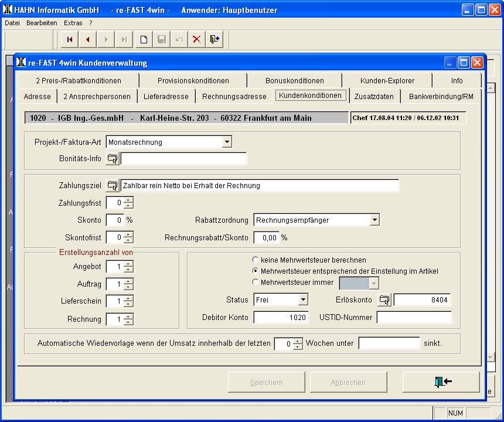Image resolution: width=504 pixels, height=422 pixels.
Task: Adjust Auftrag count spinner
Action: [x=128, y=284]
